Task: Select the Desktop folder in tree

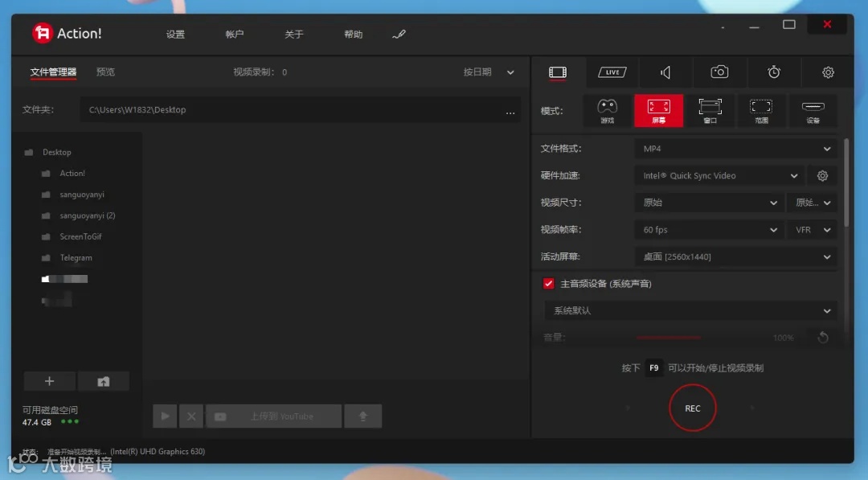Action: click(x=56, y=152)
